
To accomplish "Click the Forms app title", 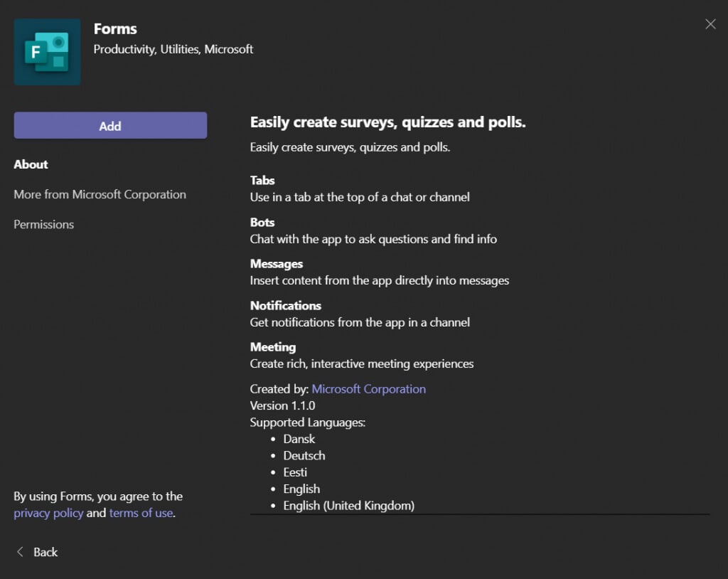I will pyautogui.click(x=115, y=29).
